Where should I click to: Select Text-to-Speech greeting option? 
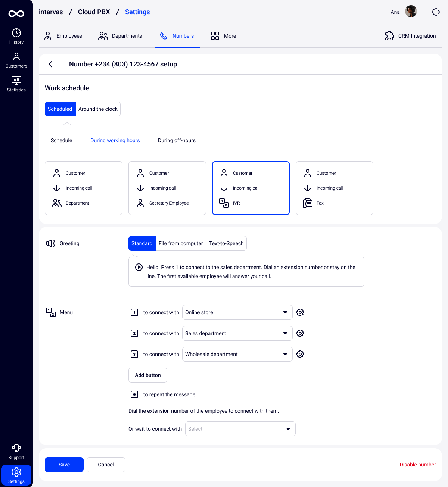[x=226, y=243]
